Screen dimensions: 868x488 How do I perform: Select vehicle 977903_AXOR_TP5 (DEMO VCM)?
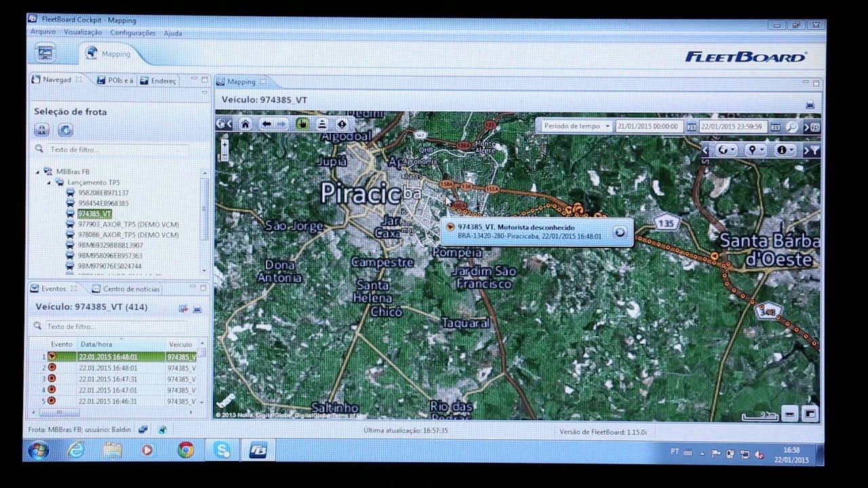pos(128,224)
